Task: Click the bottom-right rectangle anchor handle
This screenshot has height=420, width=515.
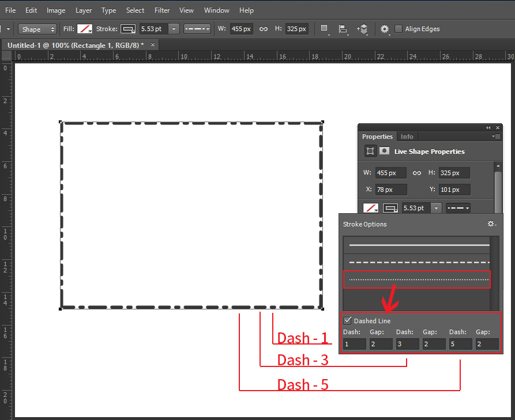Action: click(x=322, y=309)
